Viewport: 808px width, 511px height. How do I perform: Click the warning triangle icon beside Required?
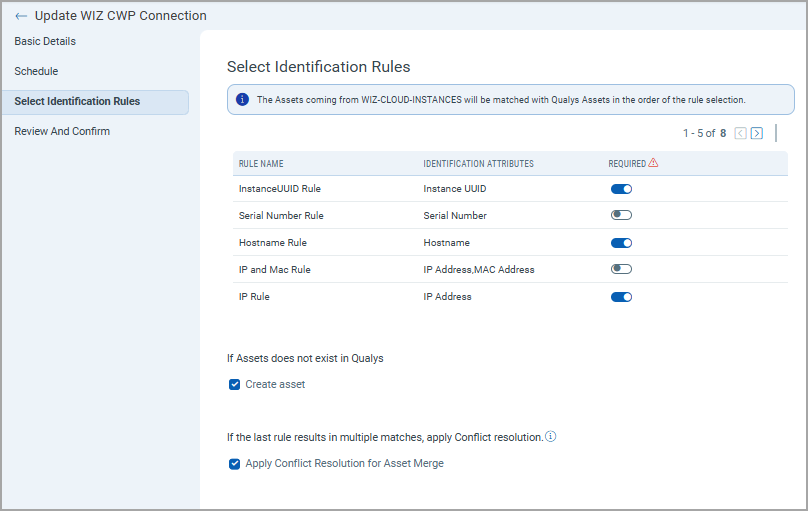(x=653, y=162)
